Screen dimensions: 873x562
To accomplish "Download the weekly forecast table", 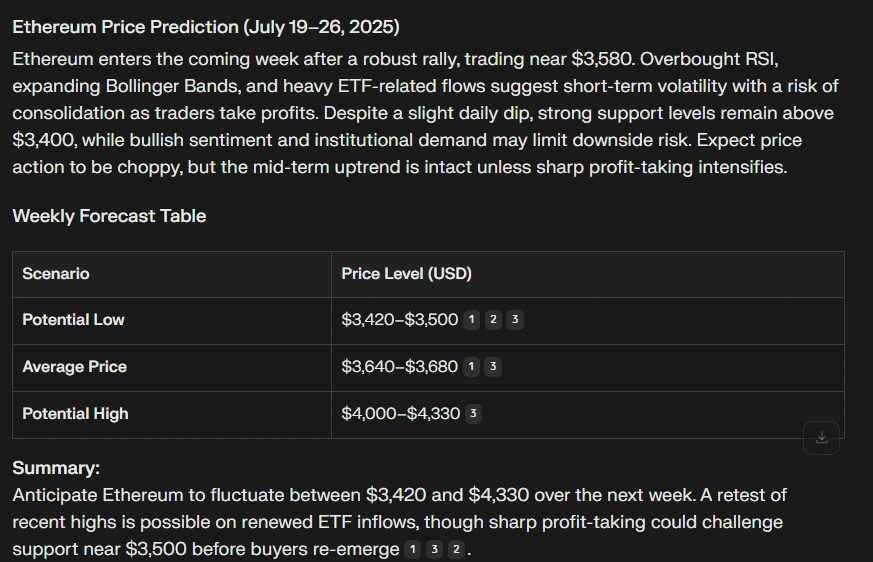I will 821,437.
